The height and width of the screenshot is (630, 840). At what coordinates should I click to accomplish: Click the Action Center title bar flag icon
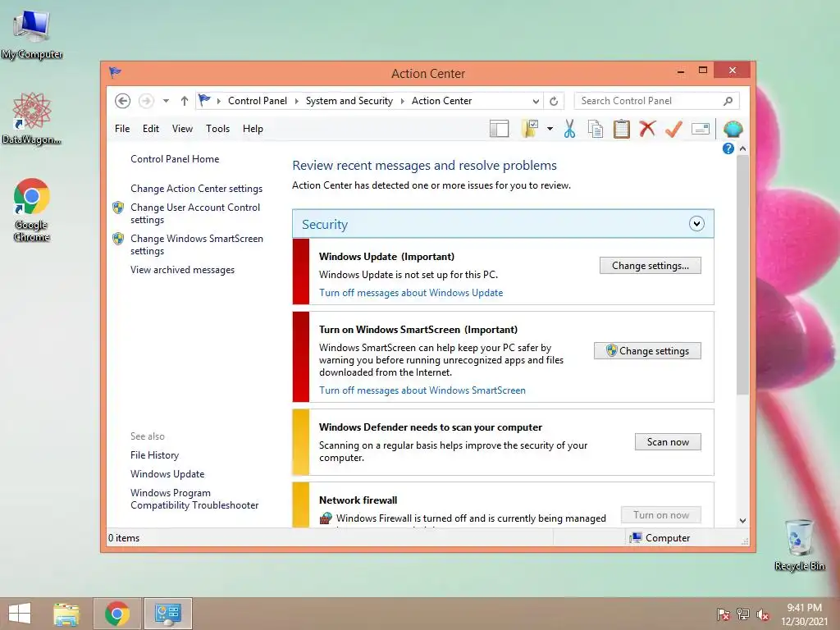click(115, 72)
